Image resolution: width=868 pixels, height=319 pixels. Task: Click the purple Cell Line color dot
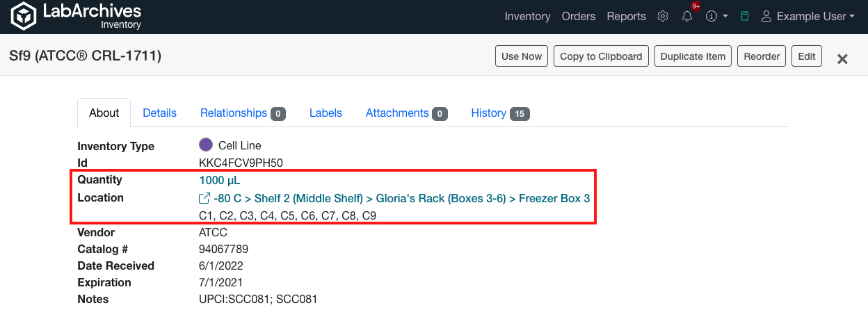tap(206, 145)
